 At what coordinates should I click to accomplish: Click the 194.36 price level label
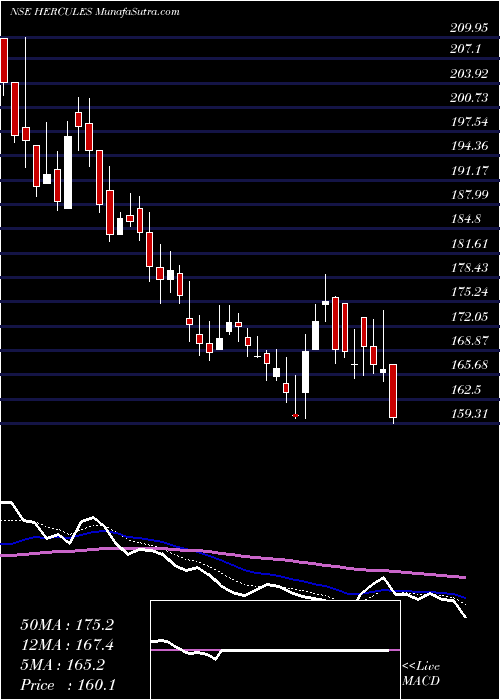(469, 146)
